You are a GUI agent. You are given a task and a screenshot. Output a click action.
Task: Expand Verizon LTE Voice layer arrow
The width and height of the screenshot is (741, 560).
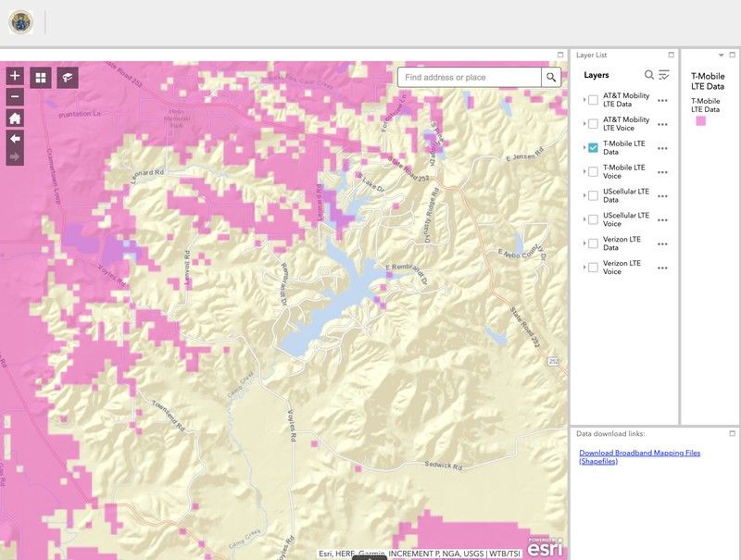pos(584,268)
